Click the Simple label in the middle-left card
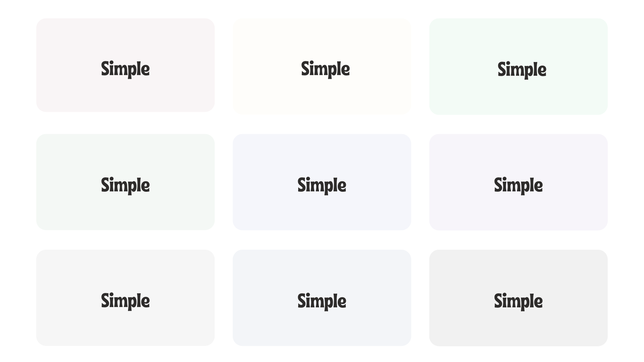This screenshot has height=362, width=644. point(125,185)
